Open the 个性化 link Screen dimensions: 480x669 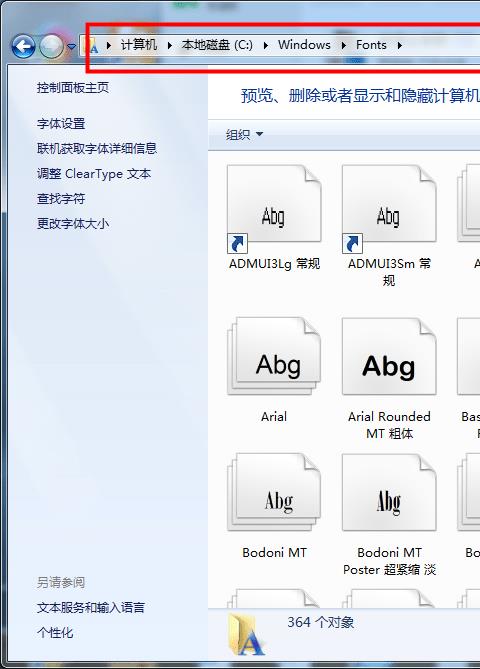click(x=55, y=632)
